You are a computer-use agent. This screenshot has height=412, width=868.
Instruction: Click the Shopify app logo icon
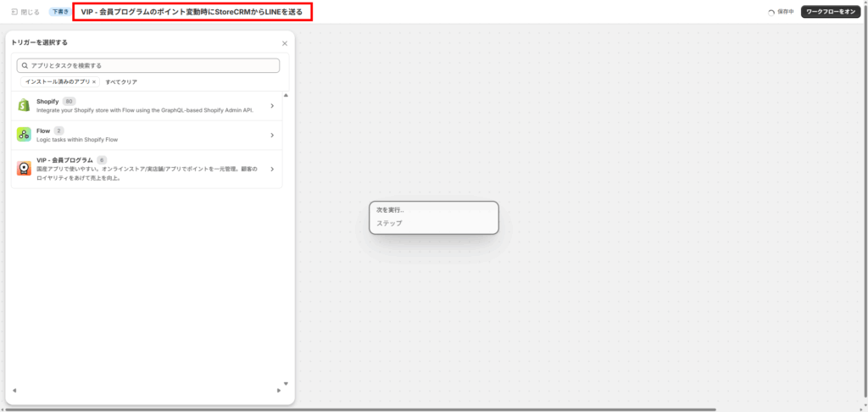[24, 105]
